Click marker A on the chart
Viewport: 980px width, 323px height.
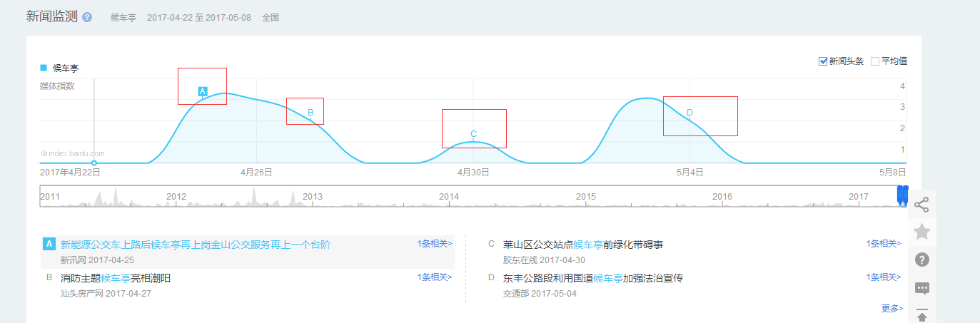(x=202, y=91)
